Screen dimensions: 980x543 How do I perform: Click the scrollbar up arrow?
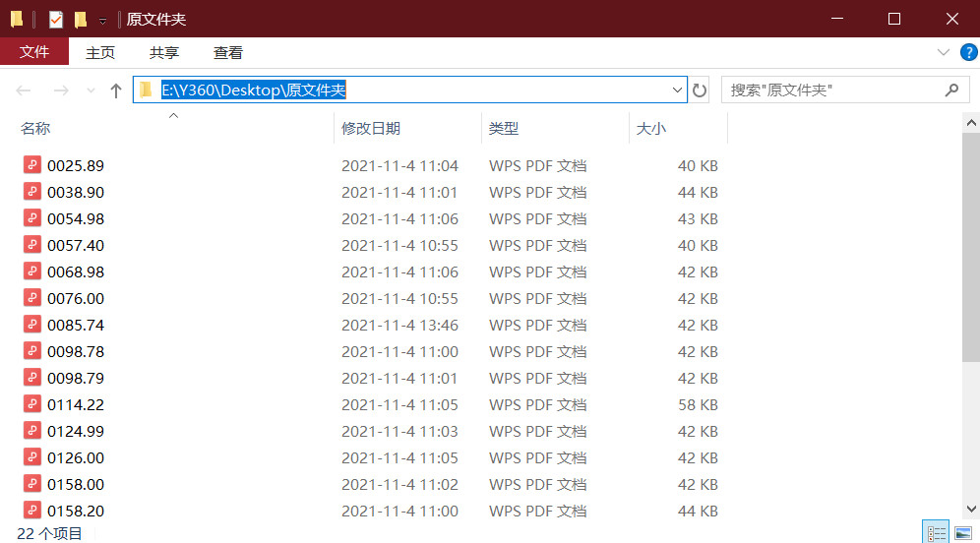pos(971,123)
